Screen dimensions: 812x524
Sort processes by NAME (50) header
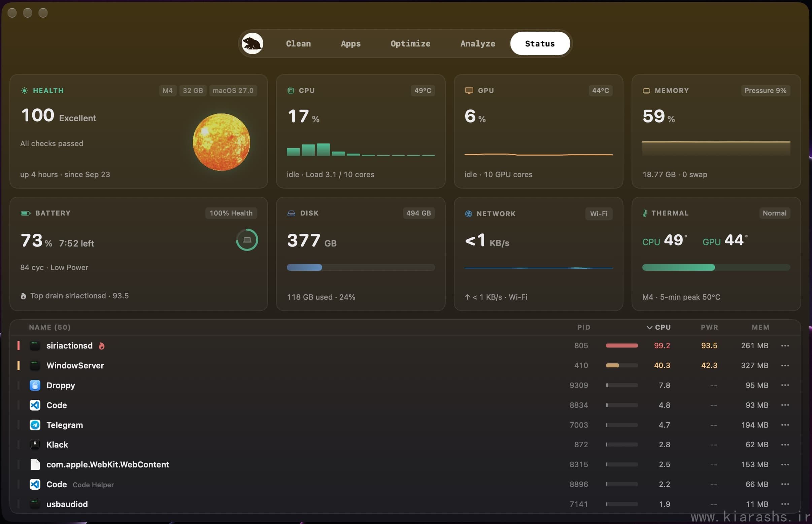[50, 327]
